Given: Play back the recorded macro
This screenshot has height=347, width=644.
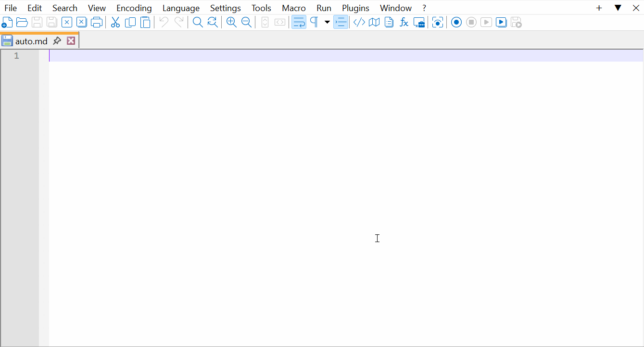Looking at the screenshot, I should point(486,22).
